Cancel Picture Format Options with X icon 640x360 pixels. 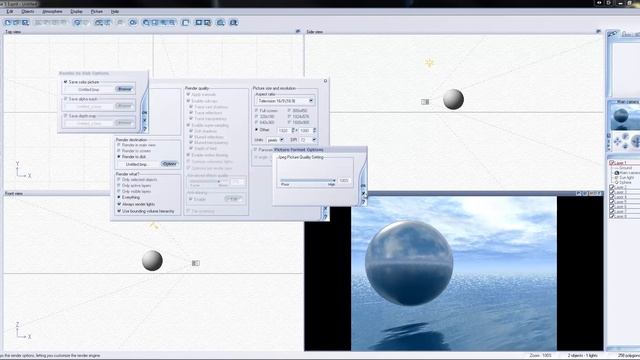[363, 193]
